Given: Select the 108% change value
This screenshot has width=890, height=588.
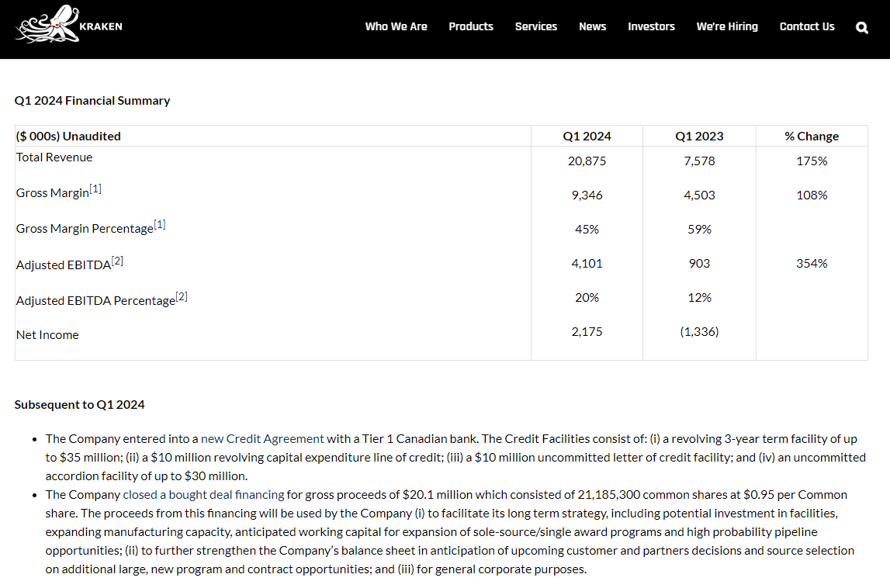Looking at the screenshot, I should pyautogui.click(x=812, y=195).
